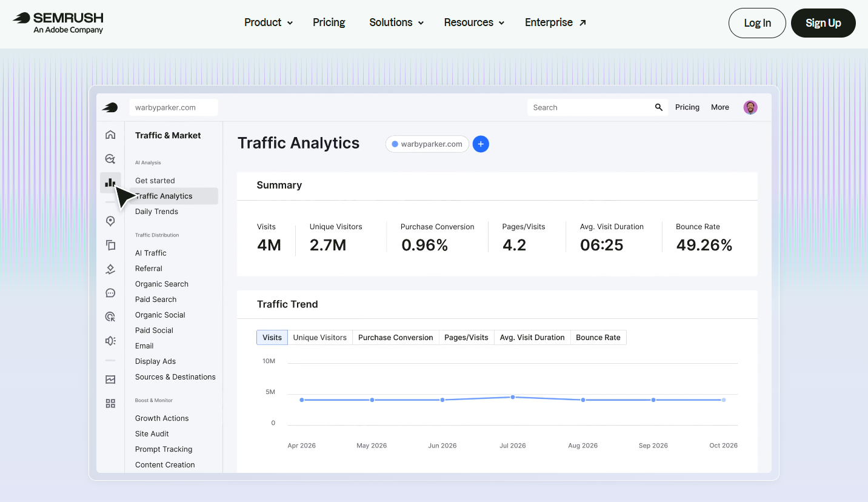Expand the Solutions dropdown menu
The width and height of the screenshot is (868, 502).
[x=396, y=22]
